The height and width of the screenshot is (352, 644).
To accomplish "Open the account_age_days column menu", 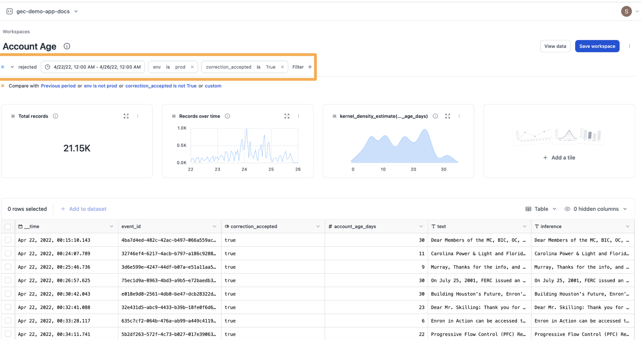I will coord(421,226).
